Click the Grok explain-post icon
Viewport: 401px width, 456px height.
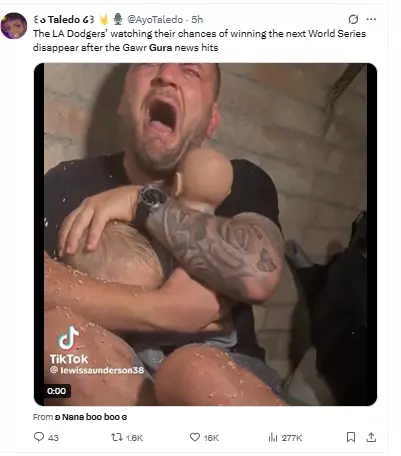tap(353, 20)
